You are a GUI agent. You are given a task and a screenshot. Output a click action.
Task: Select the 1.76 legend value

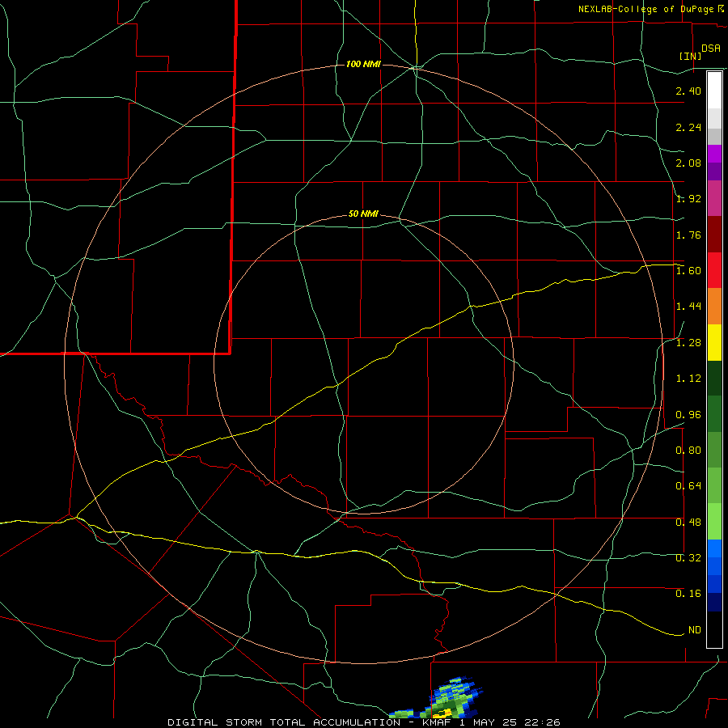(x=688, y=235)
